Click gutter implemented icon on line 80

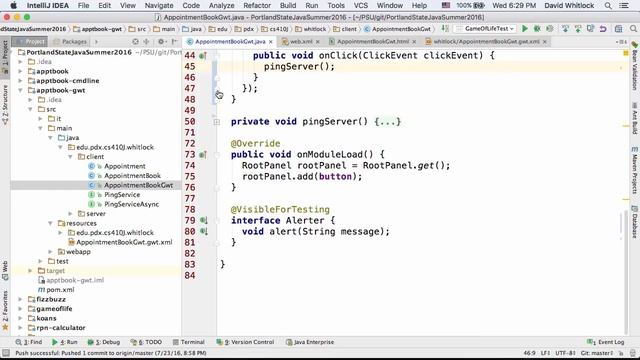click(x=203, y=231)
